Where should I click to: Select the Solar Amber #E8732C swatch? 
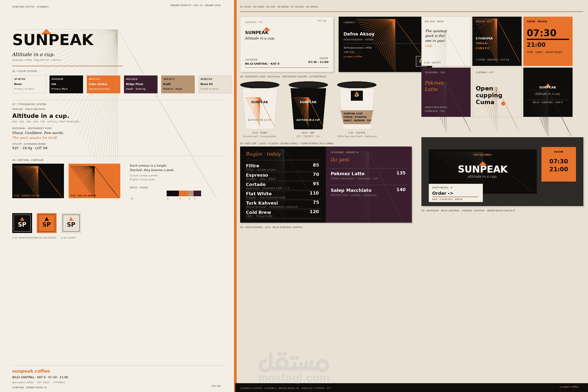click(x=103, y=84)
